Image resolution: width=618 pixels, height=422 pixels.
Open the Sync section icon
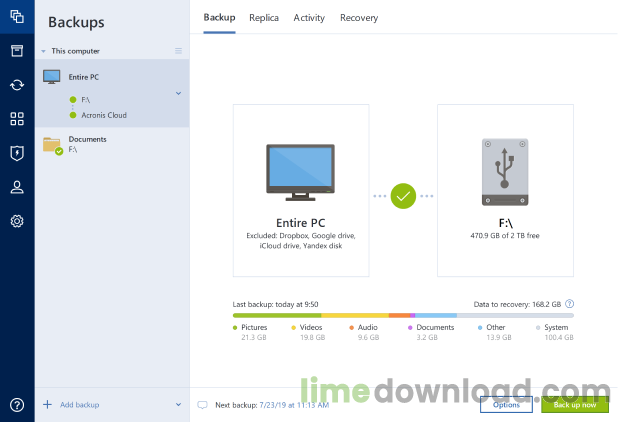(x=17, y=85)
